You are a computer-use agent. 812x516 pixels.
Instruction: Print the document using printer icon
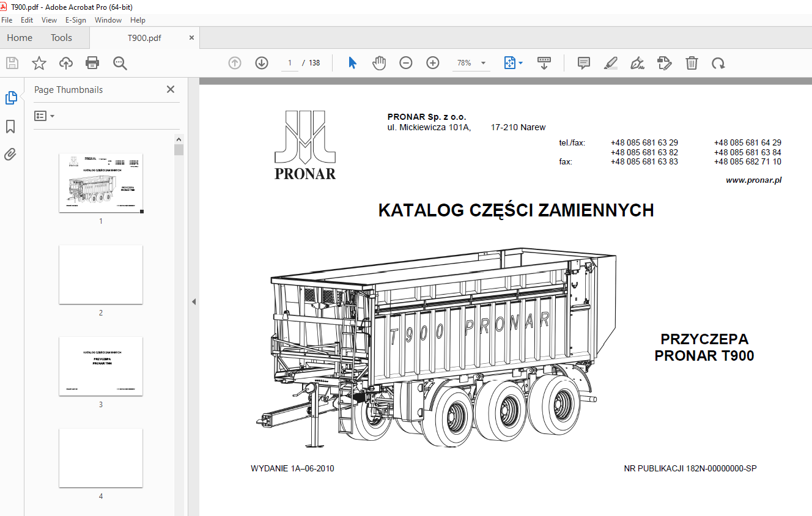point(92,63)
